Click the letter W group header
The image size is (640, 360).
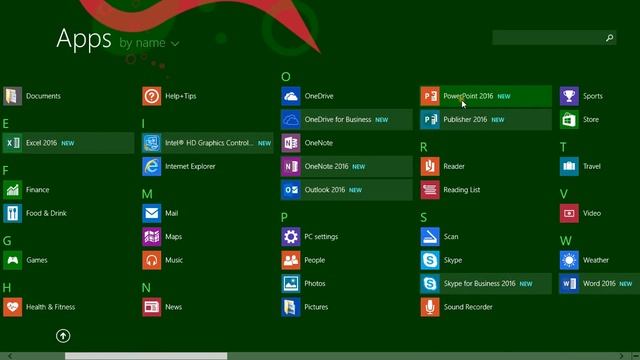point(566,241)
